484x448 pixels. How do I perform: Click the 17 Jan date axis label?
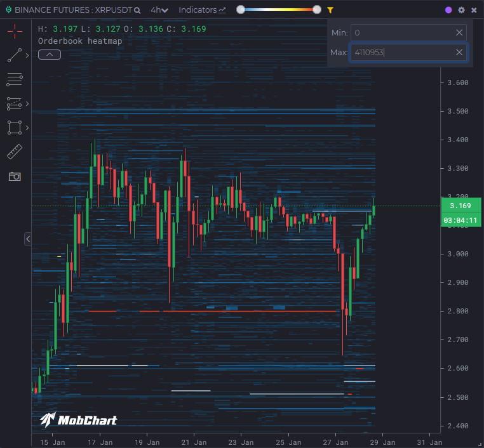pos(100,442)
